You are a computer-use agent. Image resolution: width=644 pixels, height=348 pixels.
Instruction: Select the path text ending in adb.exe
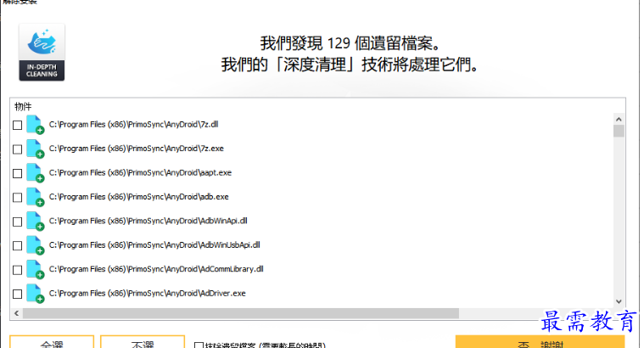point(139,197)
